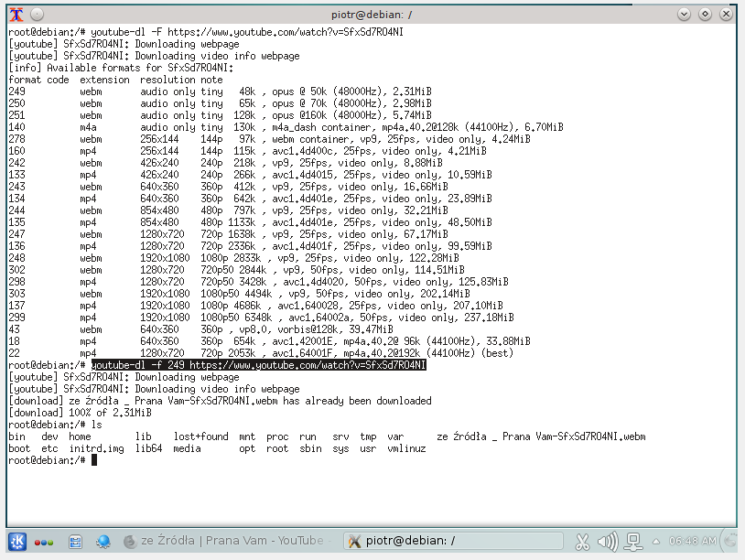Screen dimensions: 745x560
Task: Click the format 243 webm 360p row
Action: click(x=229, y=187)
